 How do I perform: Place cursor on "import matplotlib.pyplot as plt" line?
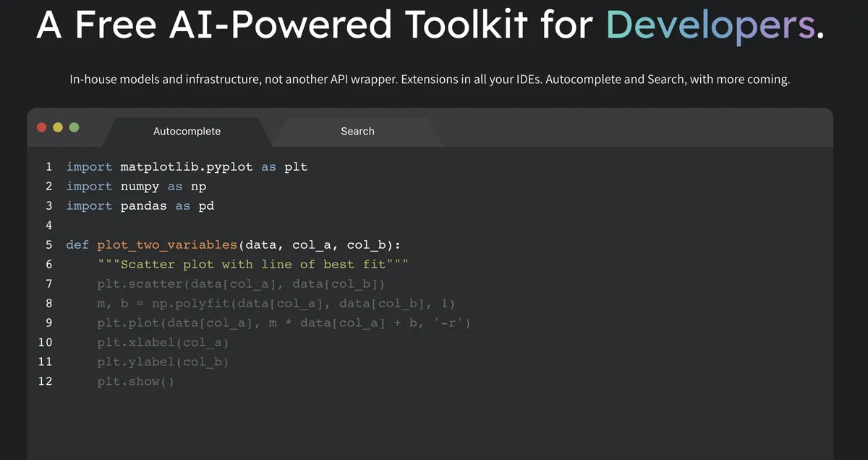pyautogui.click(x=187, y=167)
